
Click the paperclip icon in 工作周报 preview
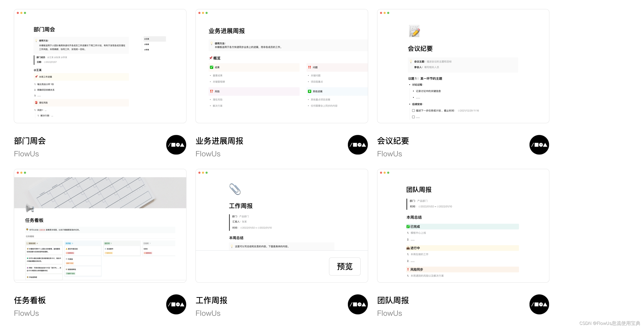coord(235,189)
